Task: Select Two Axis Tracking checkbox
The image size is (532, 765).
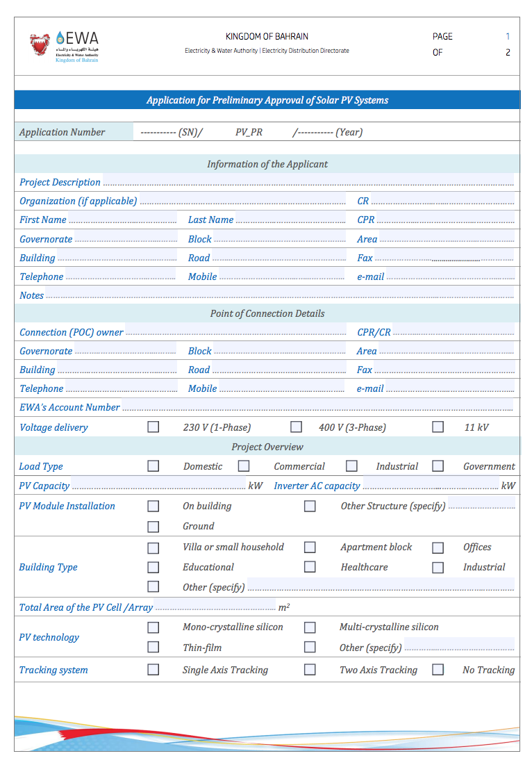Action: 310,669
